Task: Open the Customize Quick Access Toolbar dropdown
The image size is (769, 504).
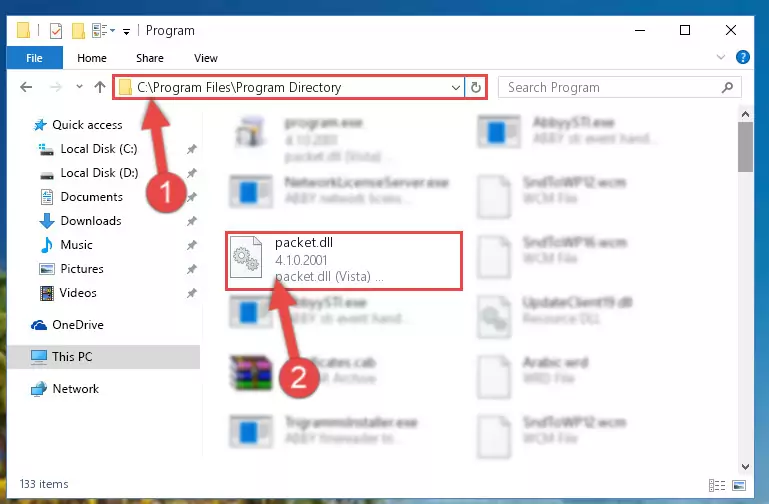Action: point(126,32)
